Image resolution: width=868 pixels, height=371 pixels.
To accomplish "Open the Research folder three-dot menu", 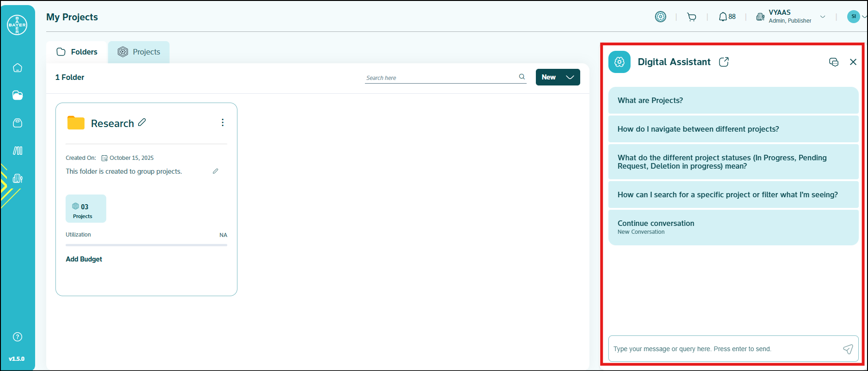I will 223,122.
